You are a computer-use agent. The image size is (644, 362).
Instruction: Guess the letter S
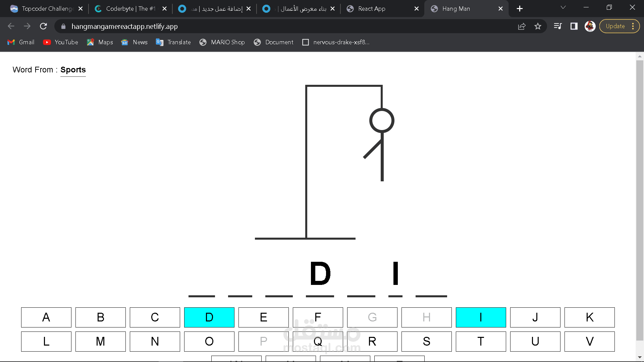[x=426, y=341]
